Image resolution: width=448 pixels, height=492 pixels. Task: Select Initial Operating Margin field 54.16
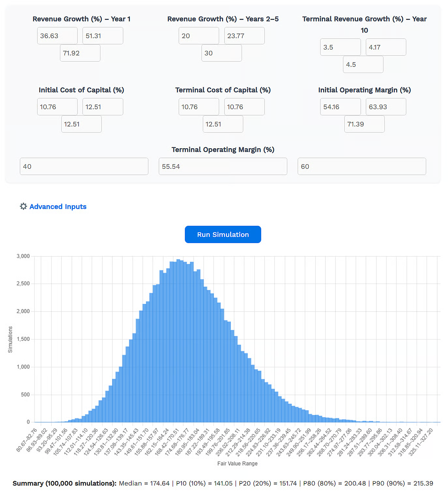coord(340,107)
